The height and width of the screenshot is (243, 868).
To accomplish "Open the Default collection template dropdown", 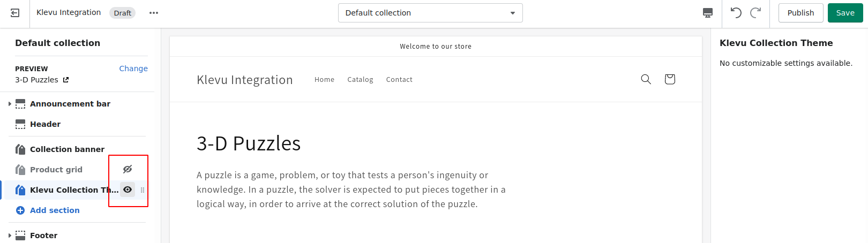I will coord(430,13).
